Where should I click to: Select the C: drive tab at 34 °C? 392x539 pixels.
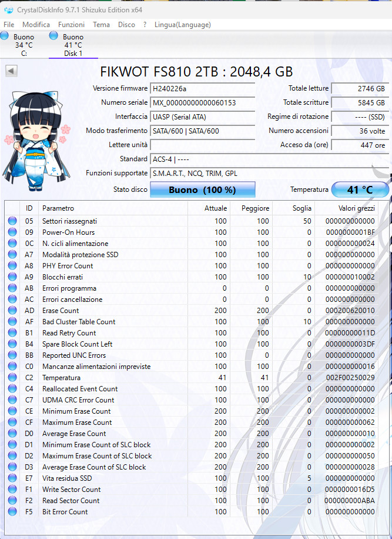coord(24,45)
